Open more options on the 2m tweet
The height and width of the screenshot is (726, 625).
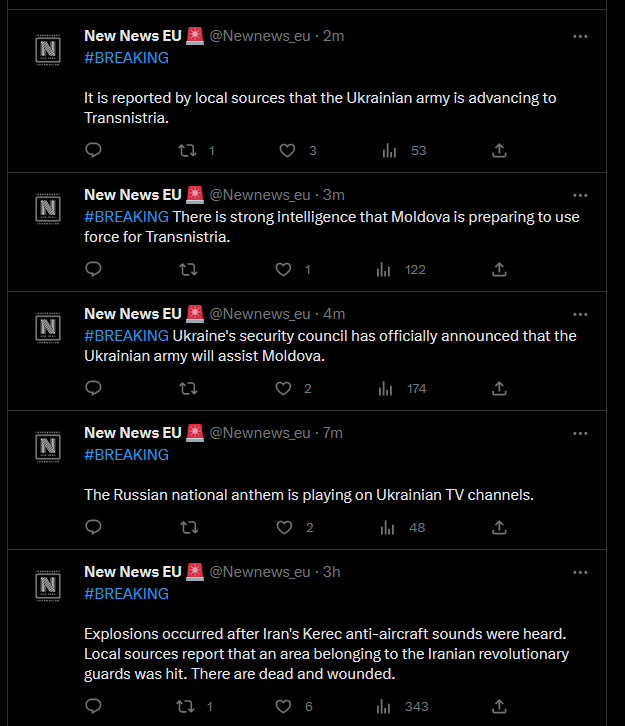pyautogui.click(x=580, y=37)
